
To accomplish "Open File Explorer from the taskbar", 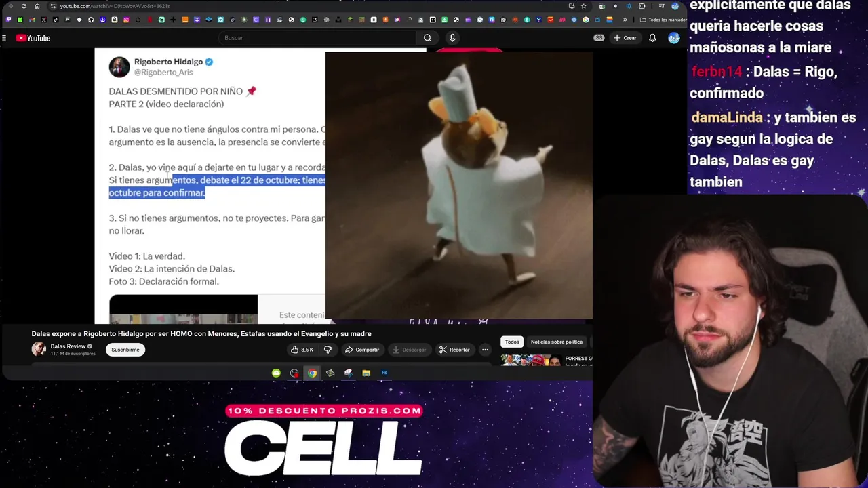I will [366, 373].
